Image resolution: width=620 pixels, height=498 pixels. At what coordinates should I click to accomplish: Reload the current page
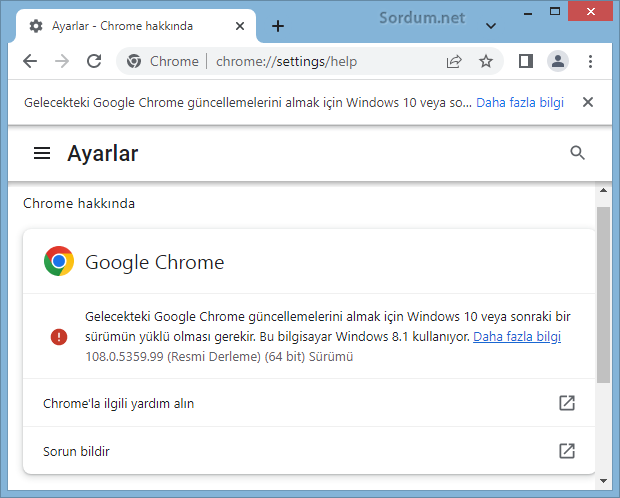click(x=94, y=61)
